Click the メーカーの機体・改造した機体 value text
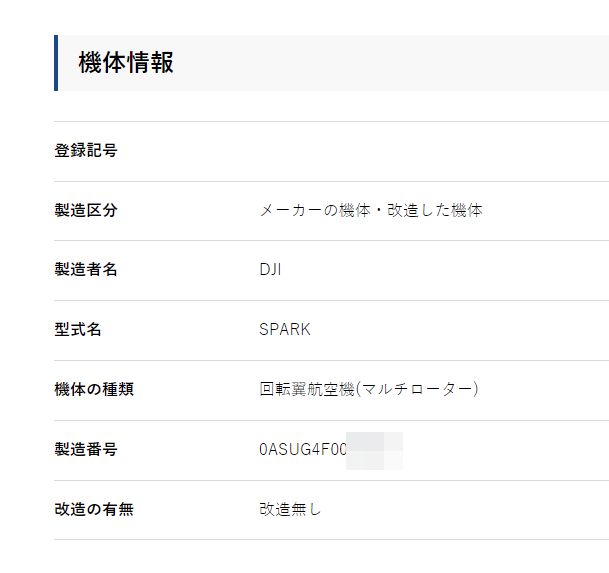Image resolution: width=609 pixels, height=573 pixels. pos(370,211)
